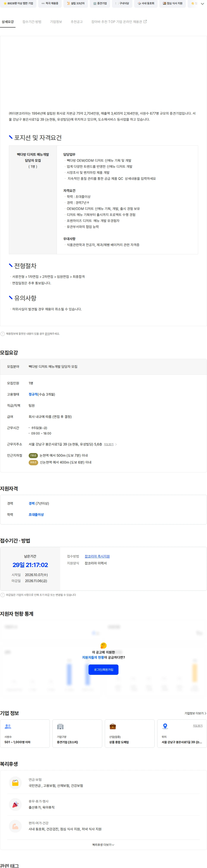Click the '점심 식사 지원' chip
Image resolution: width=207 pixels, height=868 pixels.
(x=172, y=3)
